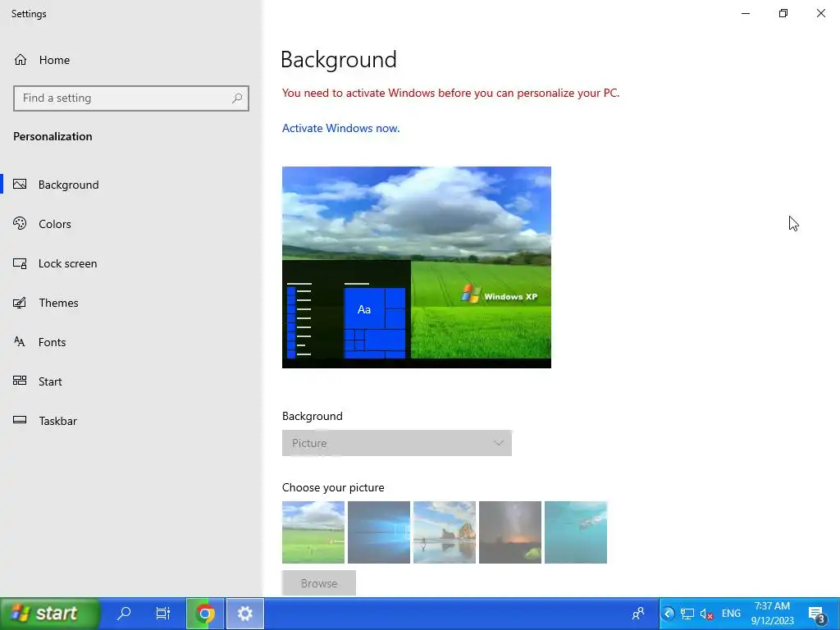The height and width of the screenshot is (630, 840).
Task: Open the Start settings page
Action: 131,381
